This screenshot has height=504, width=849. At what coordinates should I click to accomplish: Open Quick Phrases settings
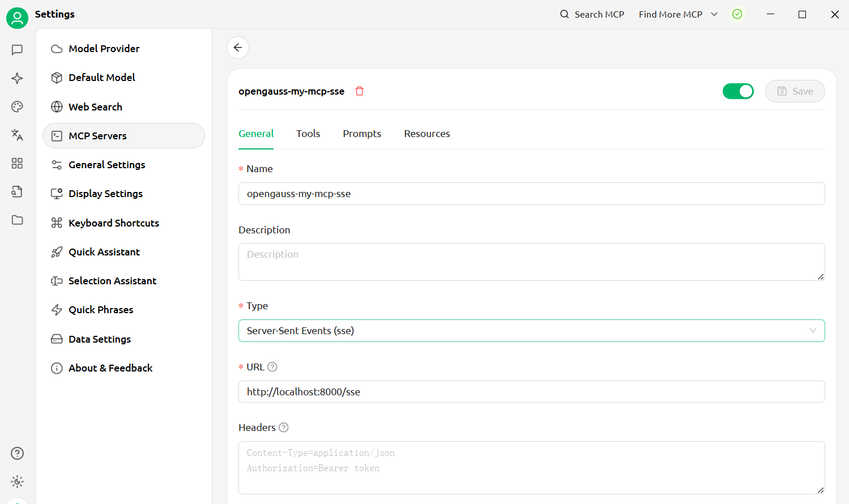point(123,310)
